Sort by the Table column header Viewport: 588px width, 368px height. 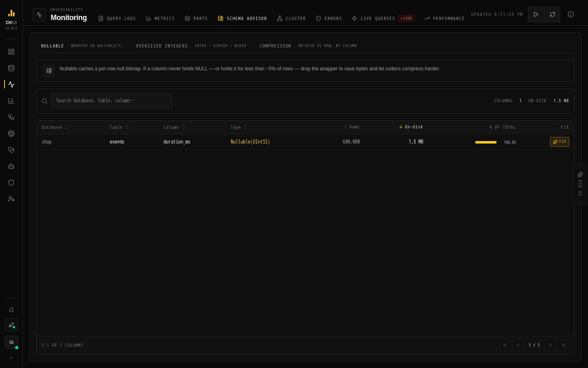click(119, 127)
